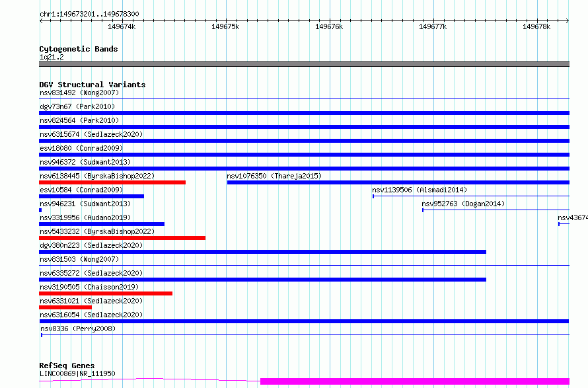This screenshot has height=388, width=588.
Task: Open variant nsv952763 (Dogan2014)
Action: 463,204
